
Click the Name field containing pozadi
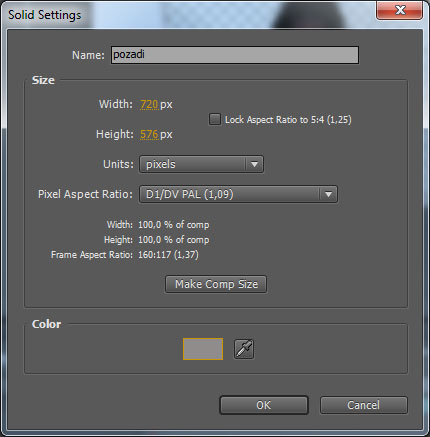tap(235, 55)
